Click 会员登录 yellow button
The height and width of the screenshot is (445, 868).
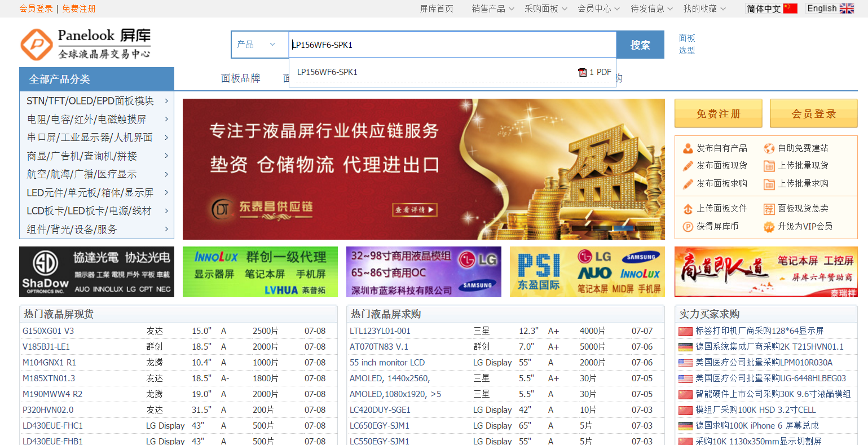click(x=814, y=113)
